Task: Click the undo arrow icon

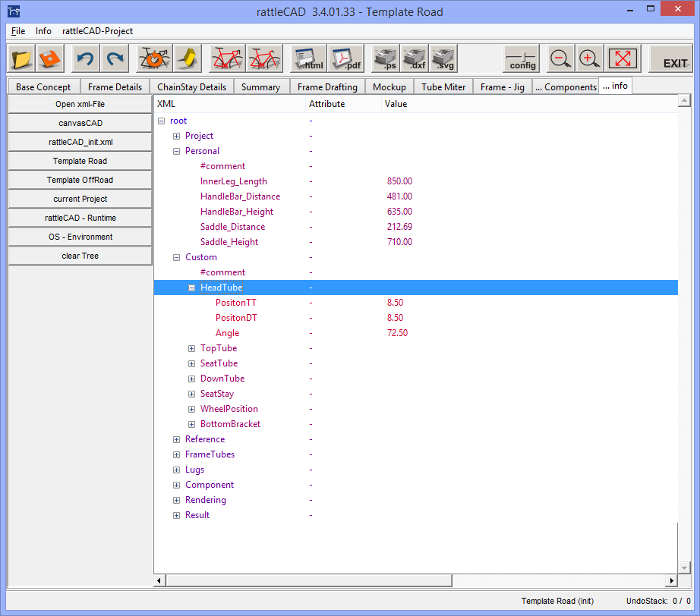Action: pyautogui.click(x=85, y=58)
